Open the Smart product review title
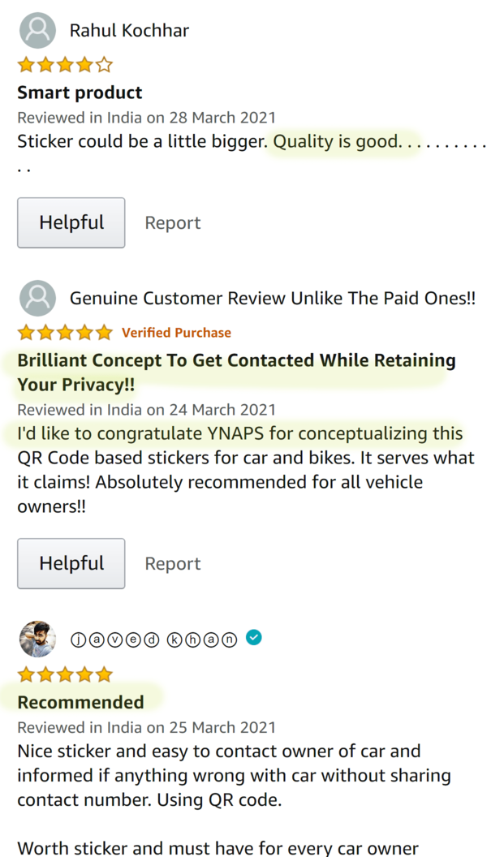This screenshot has width=504, height=857. (80, 93)
